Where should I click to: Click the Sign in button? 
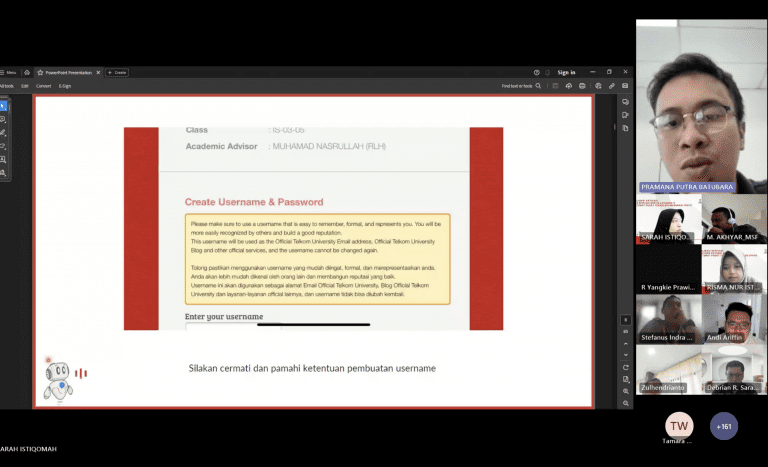[x=566, y=73]
